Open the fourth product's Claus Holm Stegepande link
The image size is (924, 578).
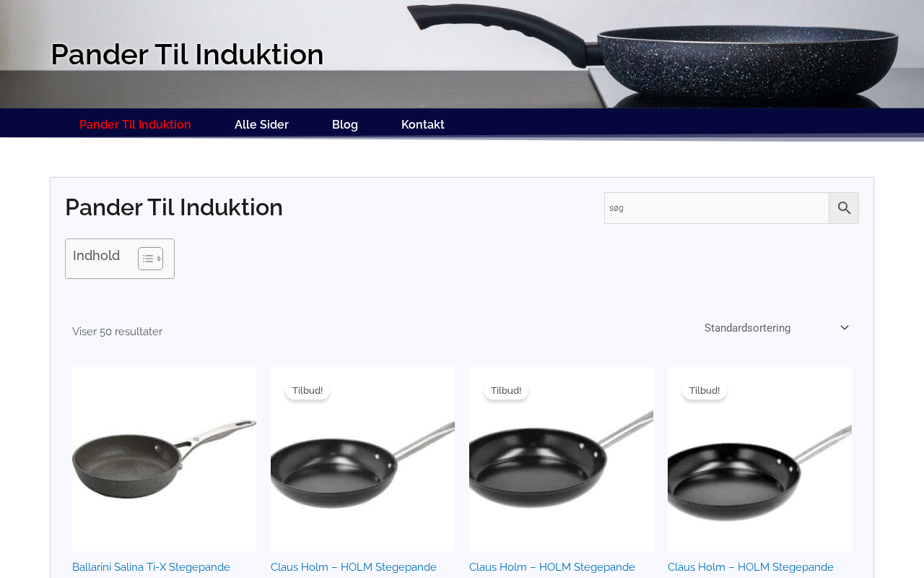click(x=751, y=567)
